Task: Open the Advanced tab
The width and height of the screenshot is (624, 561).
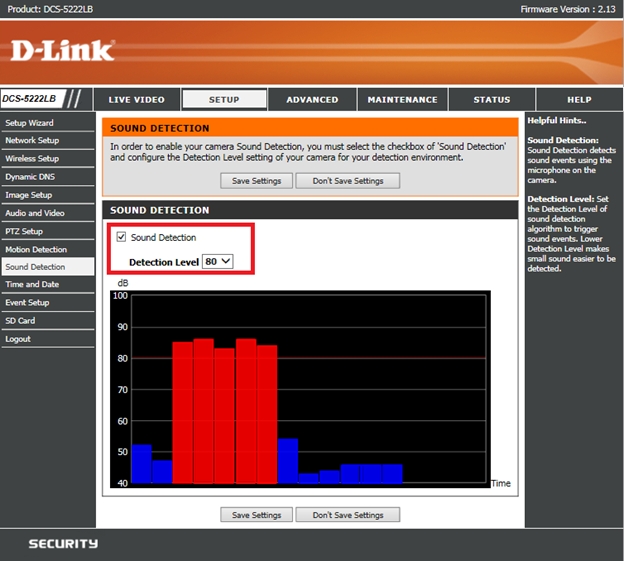Action: (x=312, y=100)
